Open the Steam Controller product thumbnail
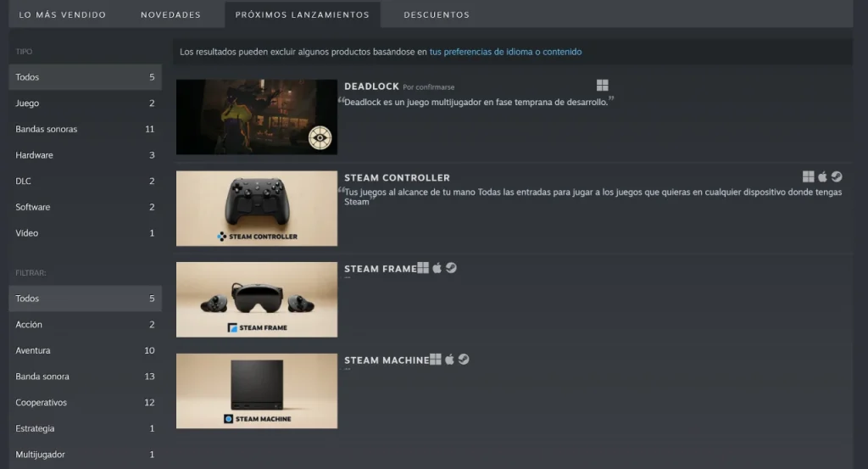The image size is (868, 469). [257, 209]
